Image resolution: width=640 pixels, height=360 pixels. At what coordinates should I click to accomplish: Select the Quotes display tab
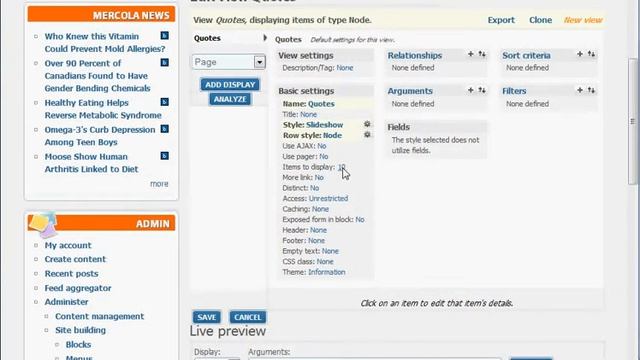pos(207,38)
